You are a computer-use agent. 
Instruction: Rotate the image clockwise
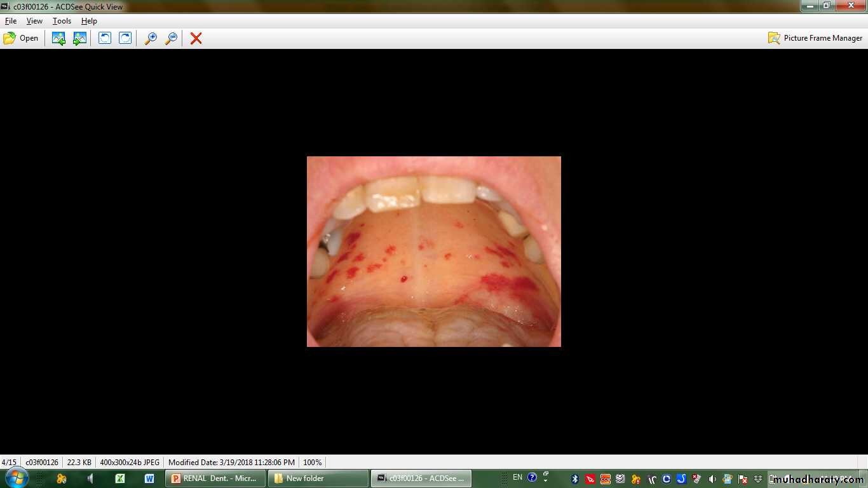tap(126, 38)
